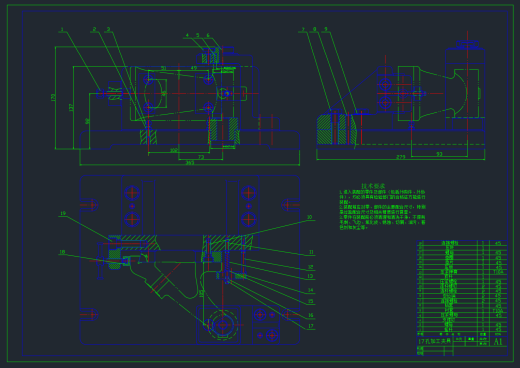Viewport: 520px width, 368px height.
Task: Pick the dimension value 51 in the front view
Action: [x=164, y=68]
